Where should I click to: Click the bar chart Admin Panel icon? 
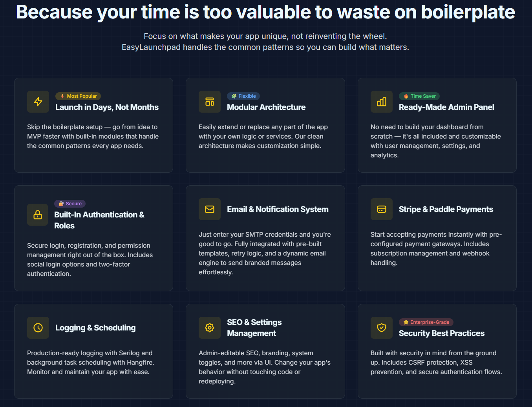382,102
